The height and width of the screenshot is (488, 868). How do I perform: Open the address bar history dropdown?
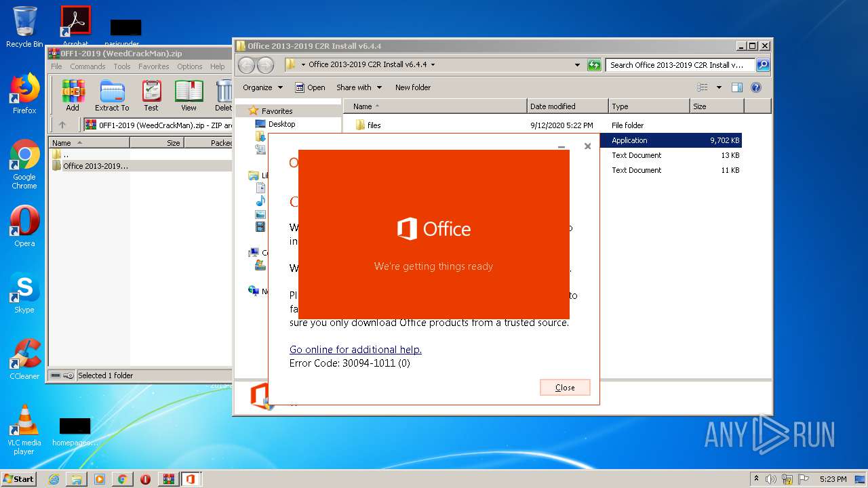(577, 65)
